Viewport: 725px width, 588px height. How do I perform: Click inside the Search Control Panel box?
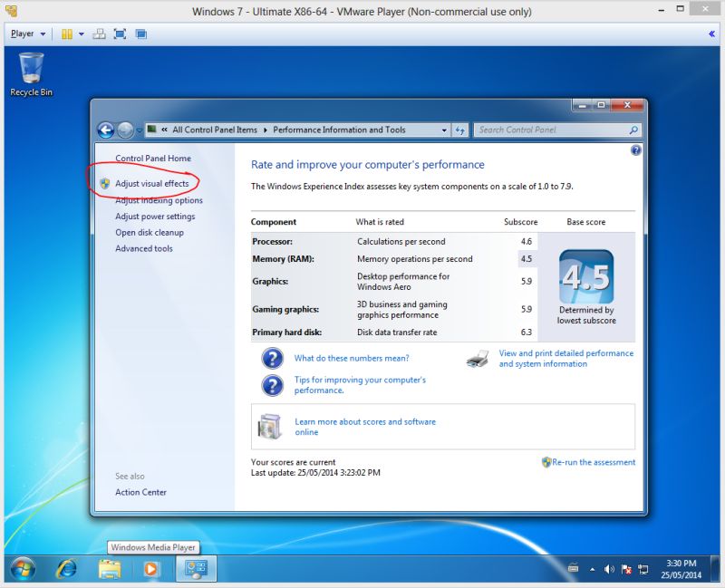pyautogui.click(x=555, y=130)
